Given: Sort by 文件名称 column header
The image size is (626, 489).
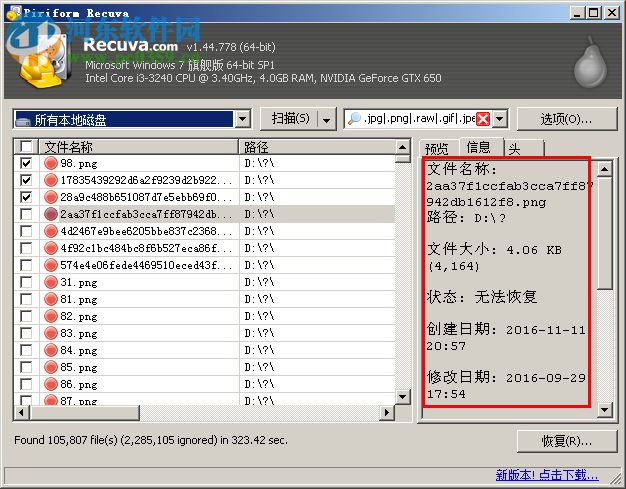Looking at the screenshot, I should point(138,147).
